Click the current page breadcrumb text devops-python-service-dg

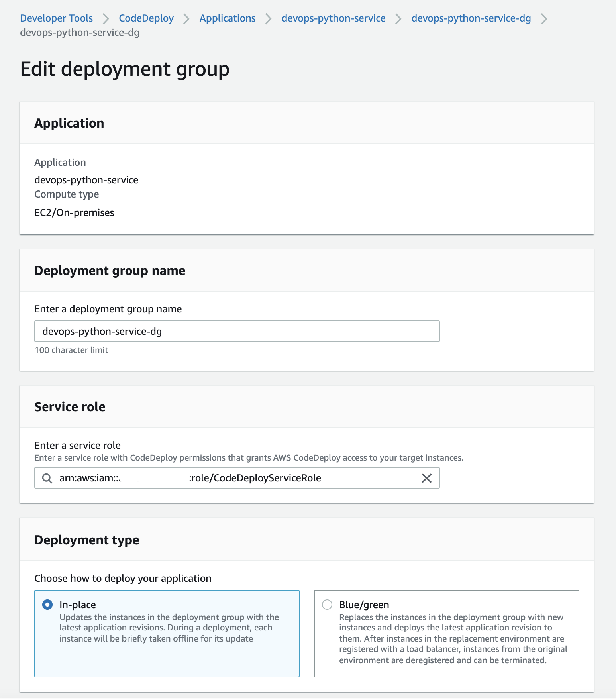(x=80, y=33)
